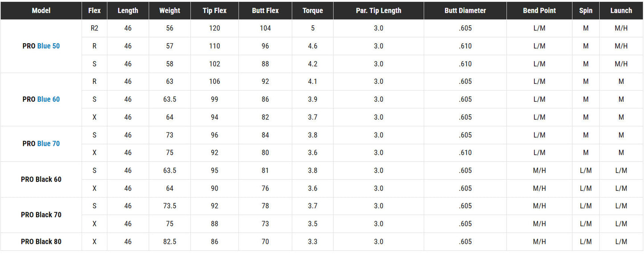
Task: Select the Length column header
Action: coord(128,10)
